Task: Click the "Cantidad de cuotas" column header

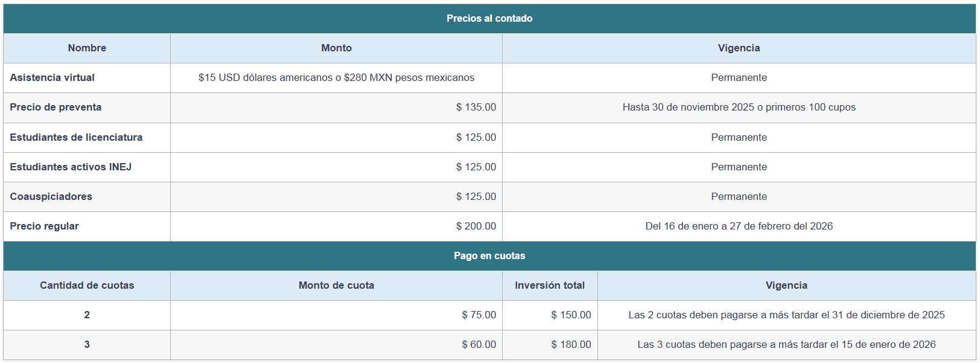Action: click(x=87, y=286)
